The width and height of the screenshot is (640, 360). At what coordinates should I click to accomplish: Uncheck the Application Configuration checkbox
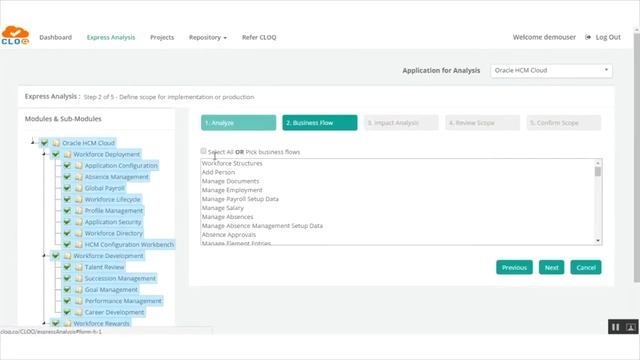[67, 166]
